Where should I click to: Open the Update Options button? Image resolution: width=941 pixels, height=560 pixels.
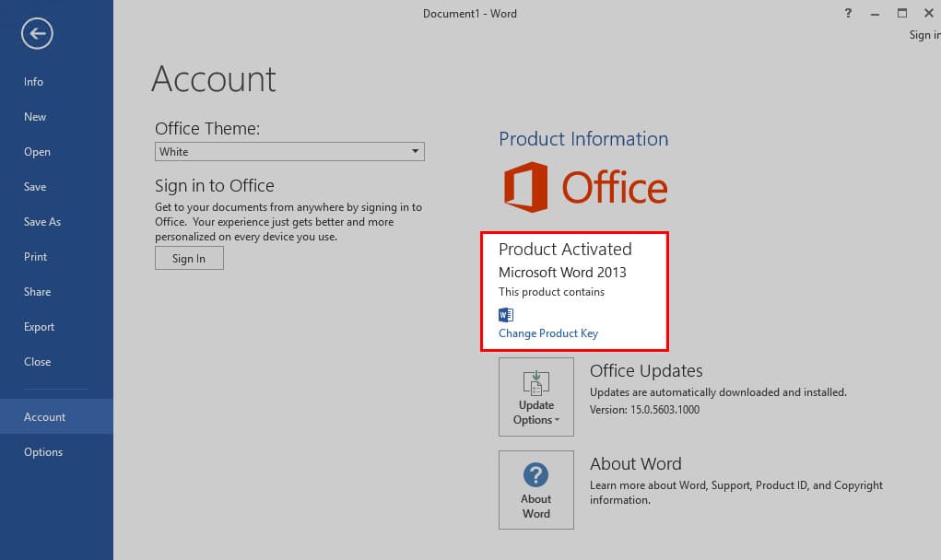[535, 397]
